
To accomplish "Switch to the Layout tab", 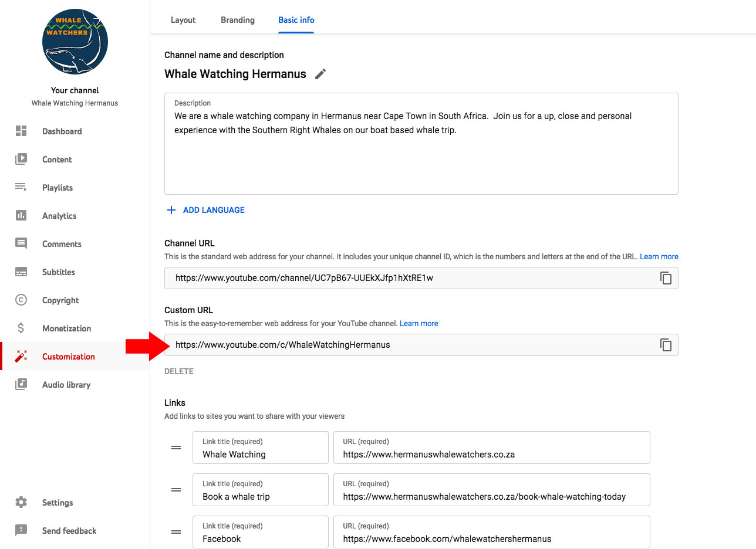I will coord(183,20).
